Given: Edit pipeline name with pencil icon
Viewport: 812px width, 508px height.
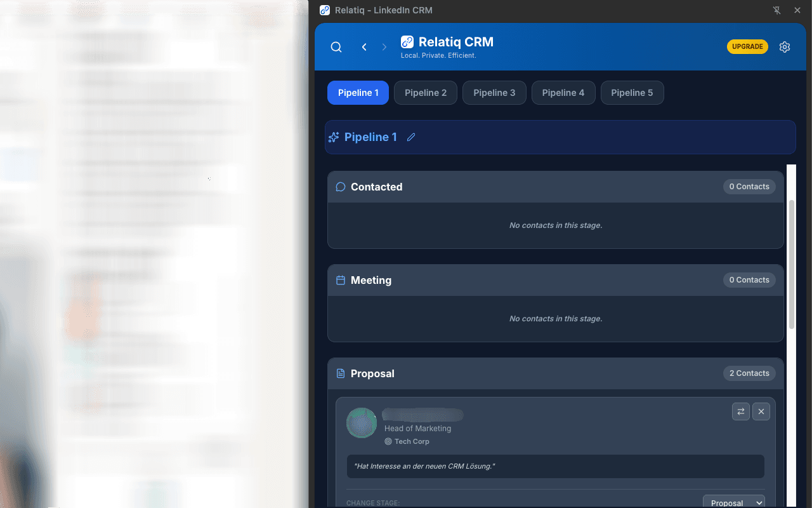Looking at the screenshot, I should 411,137.
